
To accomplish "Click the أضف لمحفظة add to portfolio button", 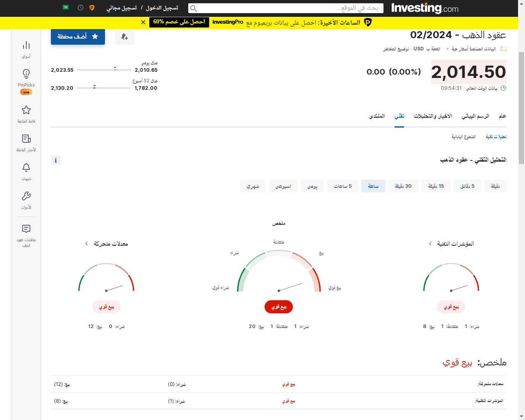I will coord(78,37).
